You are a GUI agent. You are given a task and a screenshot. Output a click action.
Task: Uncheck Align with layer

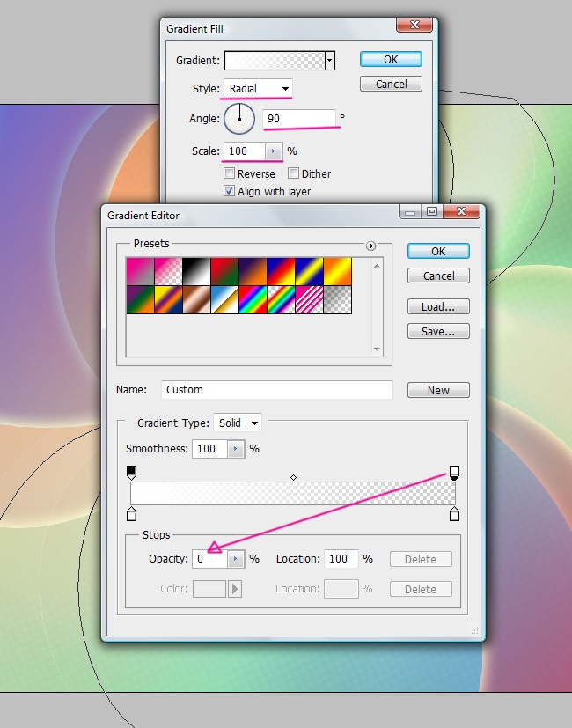pos(230,191)
